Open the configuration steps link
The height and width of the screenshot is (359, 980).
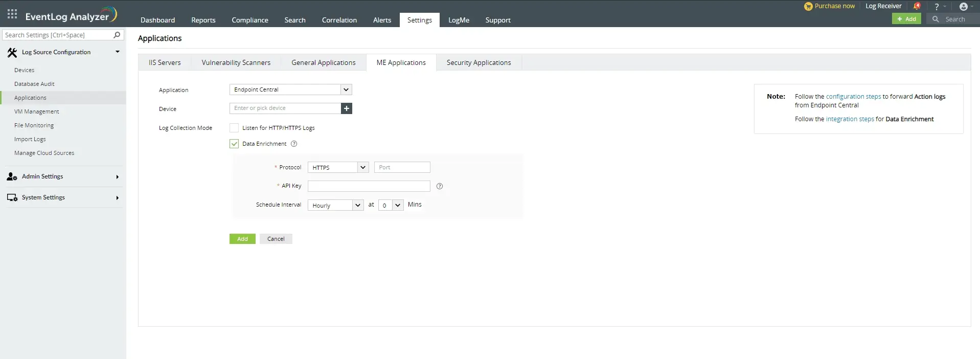(853, 97)
